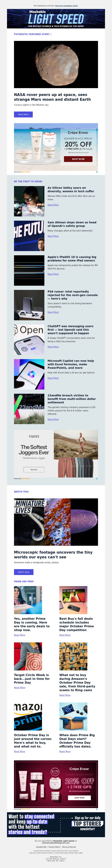Click the ad choices icon on Crépe Erase beach ad
112x868 pixels.
pyautogui.click(x=97, y=172)
